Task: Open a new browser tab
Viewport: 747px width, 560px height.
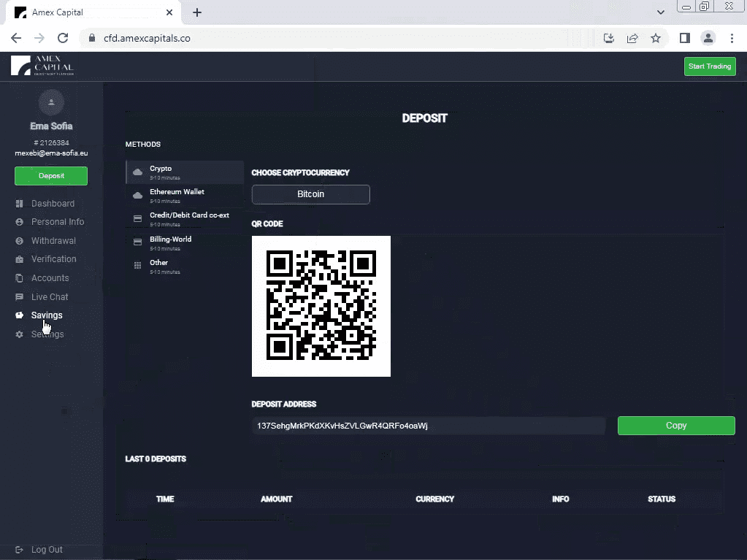Action: (x=197, y=13)
